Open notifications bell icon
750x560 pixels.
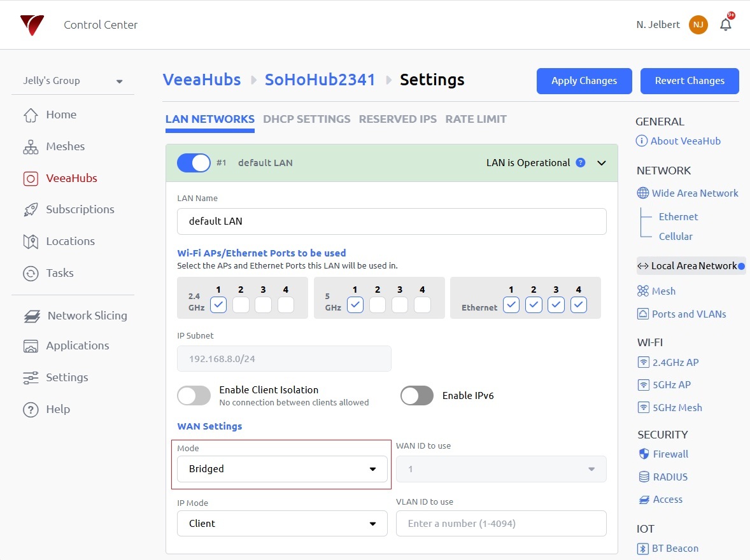[726, 24]
